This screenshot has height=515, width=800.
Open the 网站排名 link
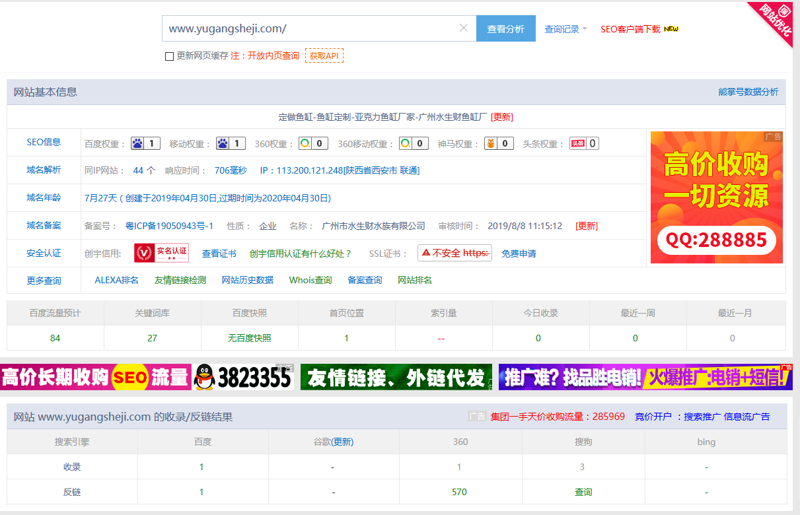tap(415, 280)
